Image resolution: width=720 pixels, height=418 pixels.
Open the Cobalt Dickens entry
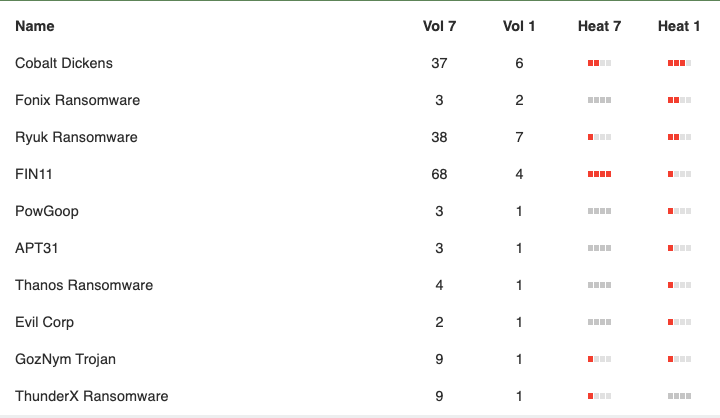[64, 63]
